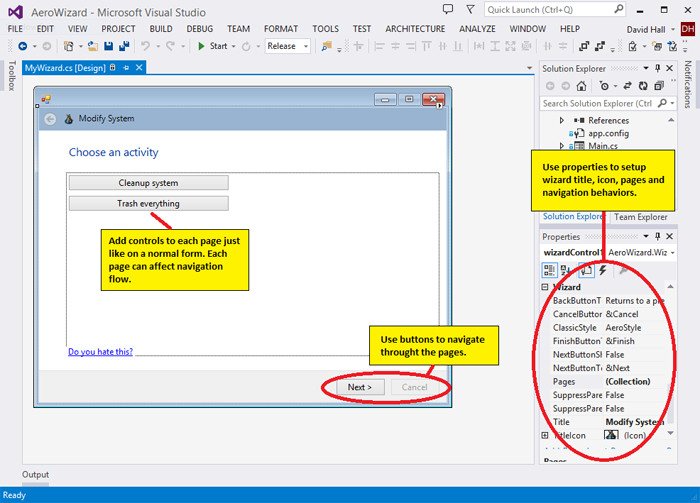700x503 pixels.
Task: Open the FILE menu
Action: point(15,29)
